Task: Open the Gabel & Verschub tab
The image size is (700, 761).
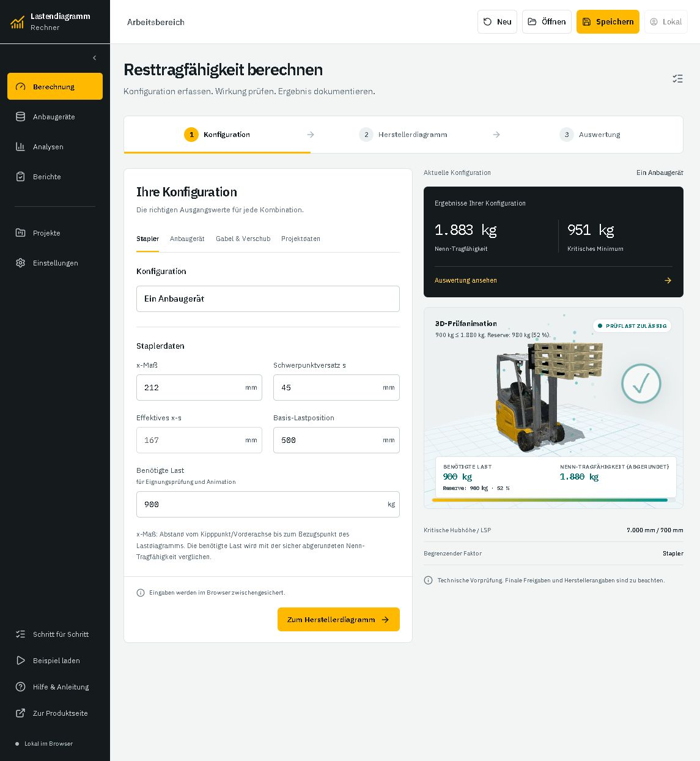Action: pos(243,239)
